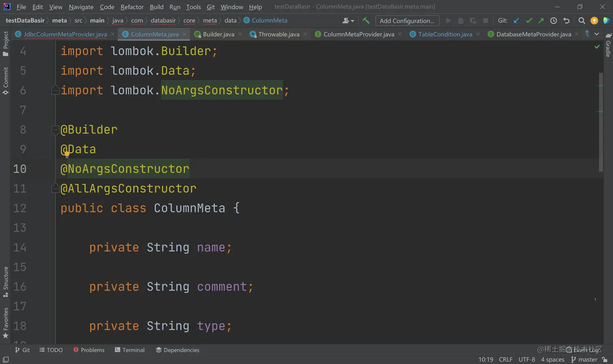Click the Run with Coverage icon
The width and height of the screenshot is (613, 364).
[473, 21]
